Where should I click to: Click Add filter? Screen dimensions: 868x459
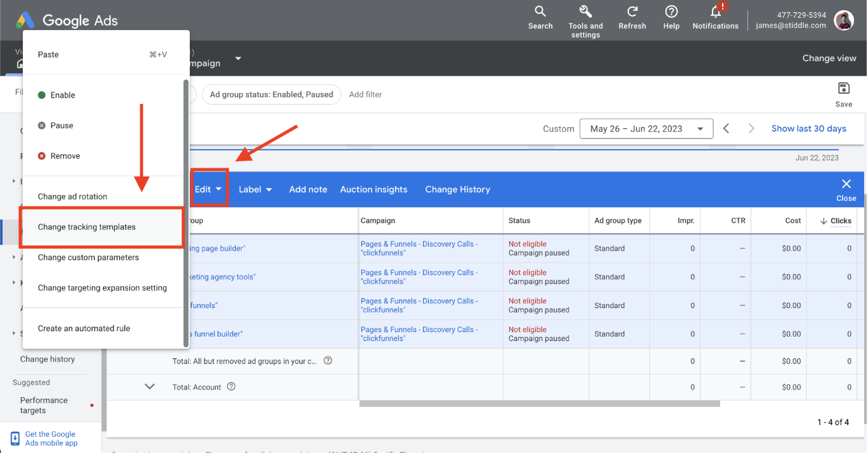pos(365,94)
